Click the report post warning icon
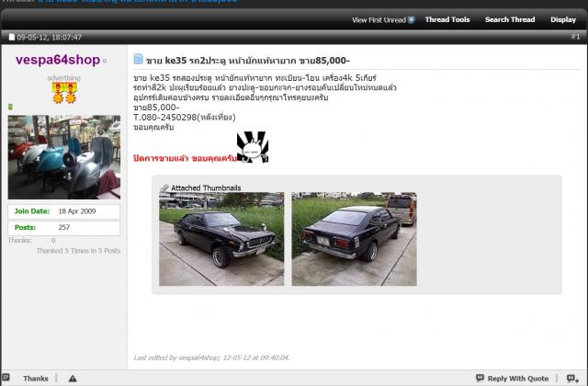Screen dimensions: 588x386 tap(73, 378)
